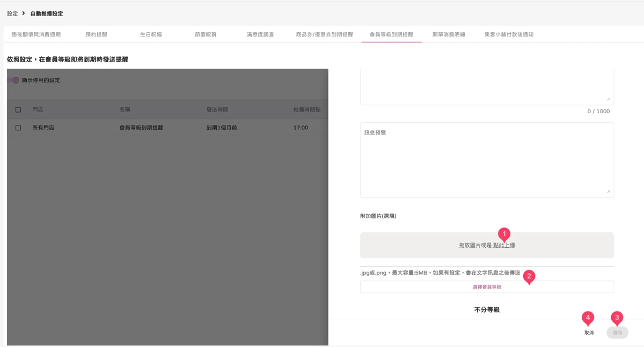644x347 pixels.
Task: Click the 門店 column header
Action: 38,109
